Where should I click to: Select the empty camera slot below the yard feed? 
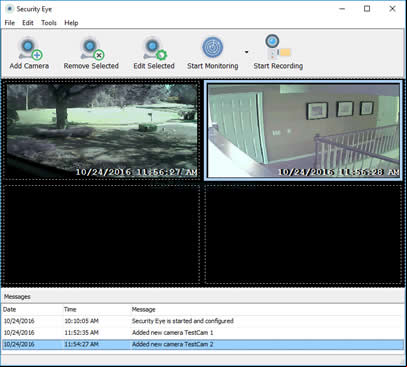pyautogui.click(x=102, y=234)
